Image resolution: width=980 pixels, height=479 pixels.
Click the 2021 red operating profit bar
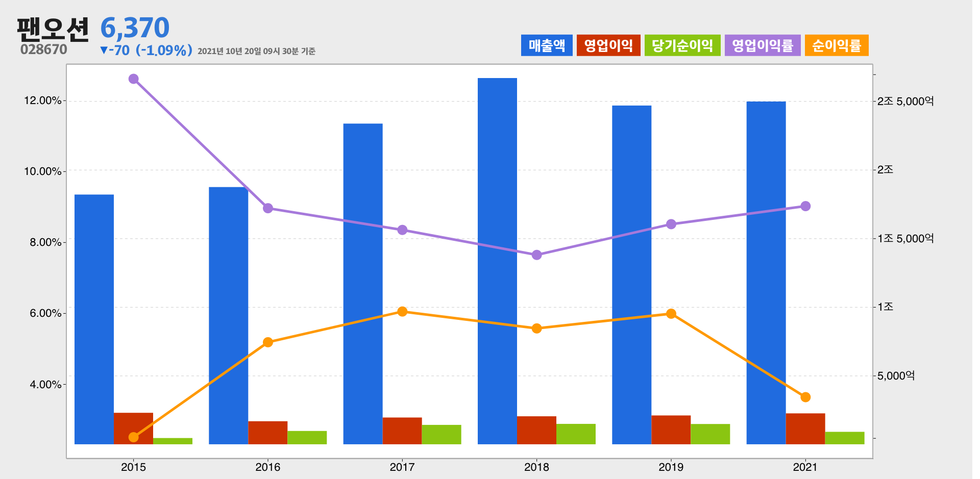805,428
